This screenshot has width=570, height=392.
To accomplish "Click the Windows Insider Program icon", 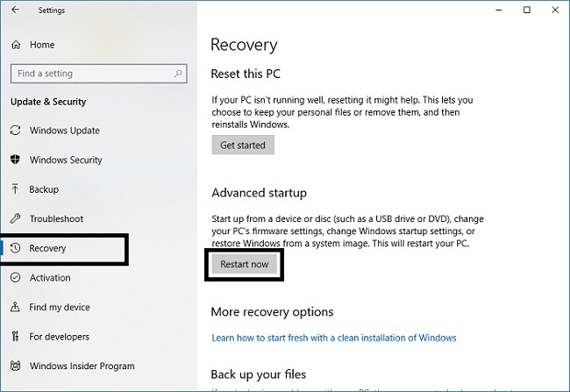I will tap(15, 366).
